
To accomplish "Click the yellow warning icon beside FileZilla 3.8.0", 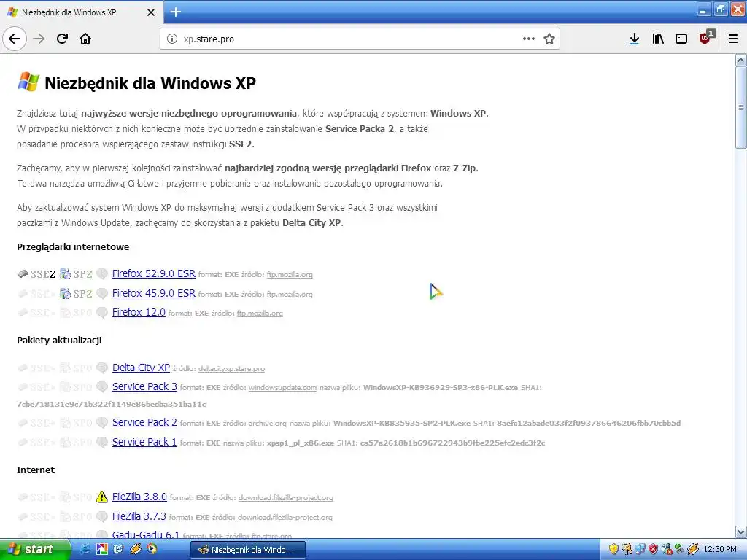I will [x=102, y=497].
